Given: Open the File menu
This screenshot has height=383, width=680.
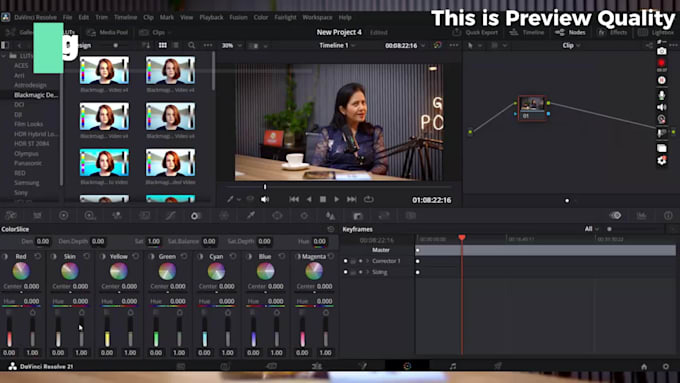Looking at the screenshot, I should coord(68,17).
